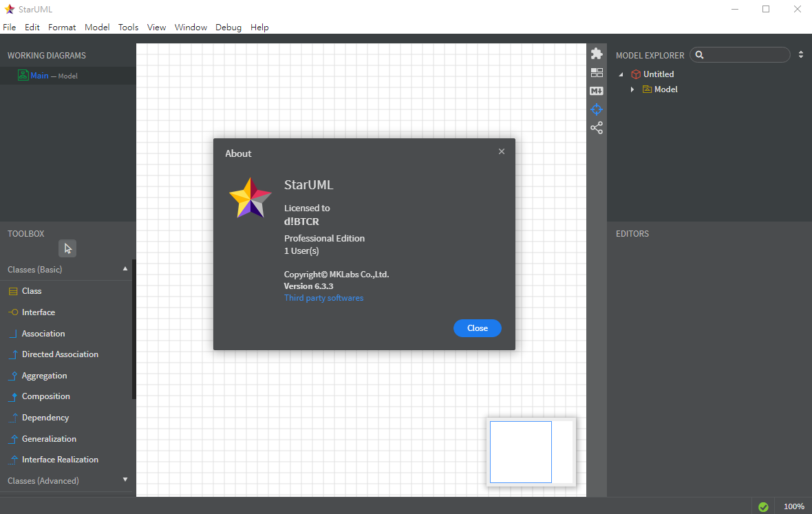Collapse the Classes (Basic) toolbox section
Viewport: 812px width, 514px height.
(125, 268)
